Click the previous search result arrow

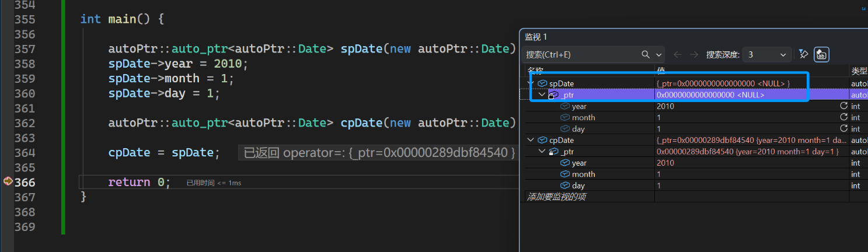pos(678,54)
